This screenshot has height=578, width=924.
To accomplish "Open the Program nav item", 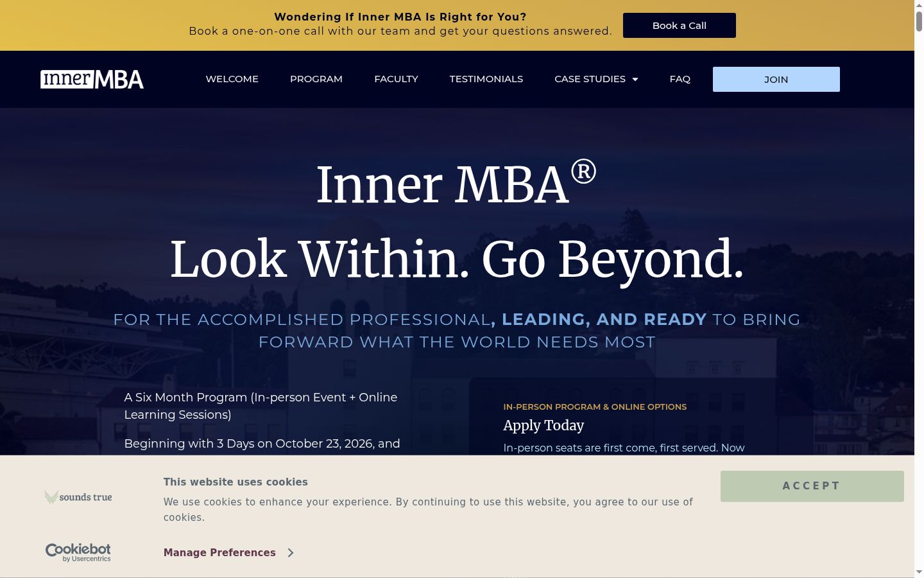I will 316,79.
